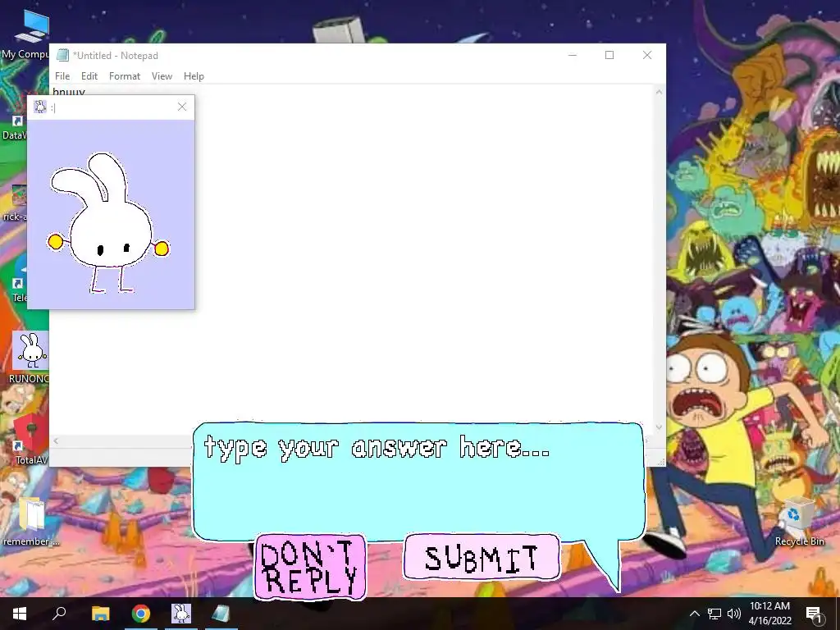Open taskbar Search magnifier
840x630 pixels.
point(59,614)
